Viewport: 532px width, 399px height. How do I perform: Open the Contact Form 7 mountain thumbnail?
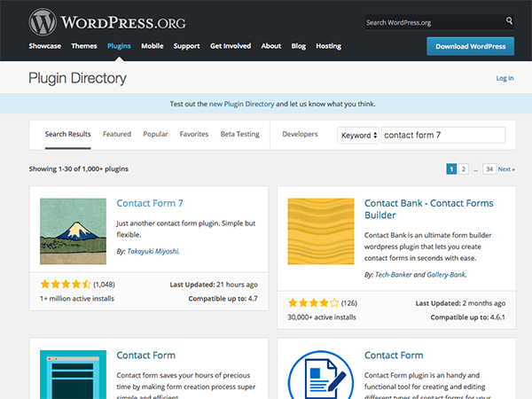(73, 231)
